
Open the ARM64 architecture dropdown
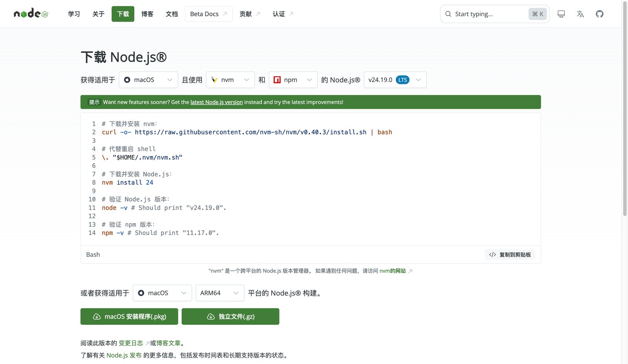[220, 293]
